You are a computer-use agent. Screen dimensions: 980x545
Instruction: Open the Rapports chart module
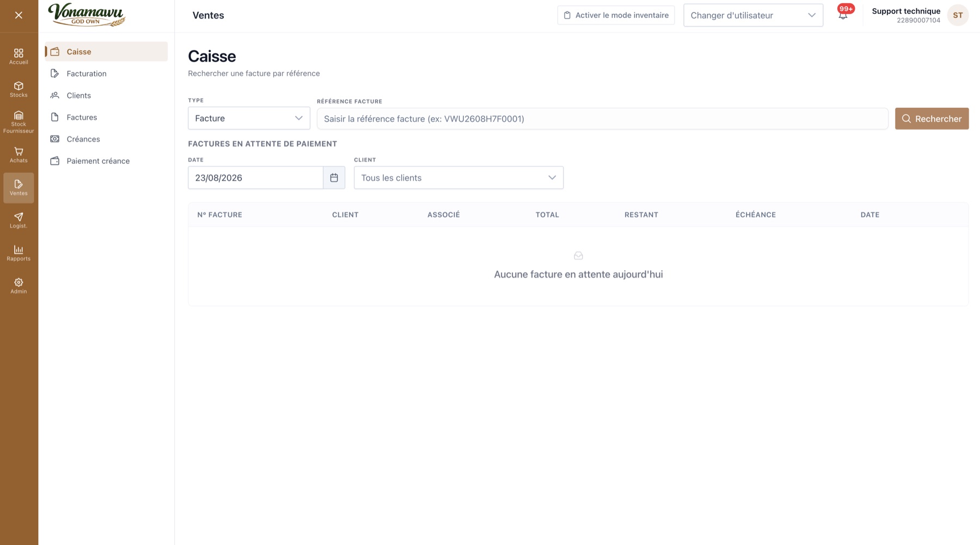[19, 253]
